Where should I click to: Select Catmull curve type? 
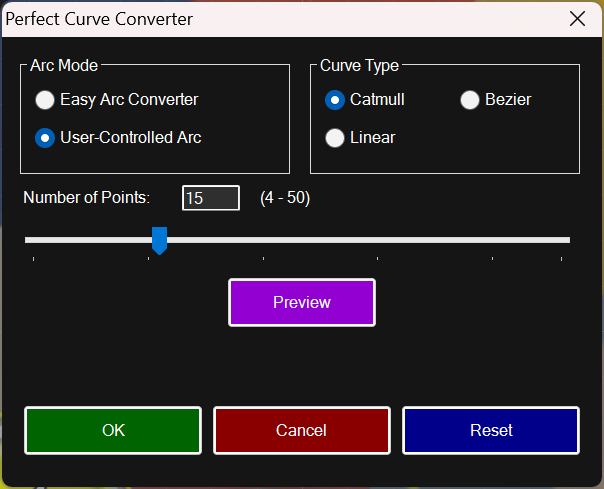coord(336,100)
